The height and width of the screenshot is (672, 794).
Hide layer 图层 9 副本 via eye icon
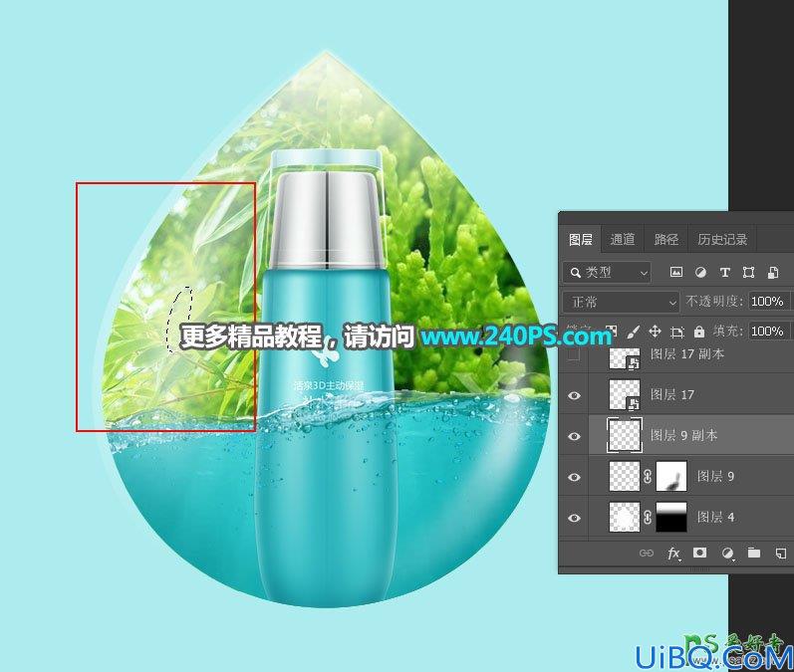574,436
